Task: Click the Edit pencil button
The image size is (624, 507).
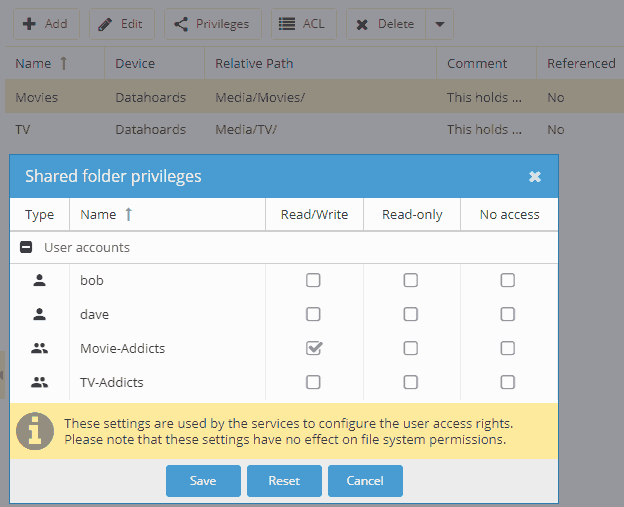Action: click(x=121, y=24)
